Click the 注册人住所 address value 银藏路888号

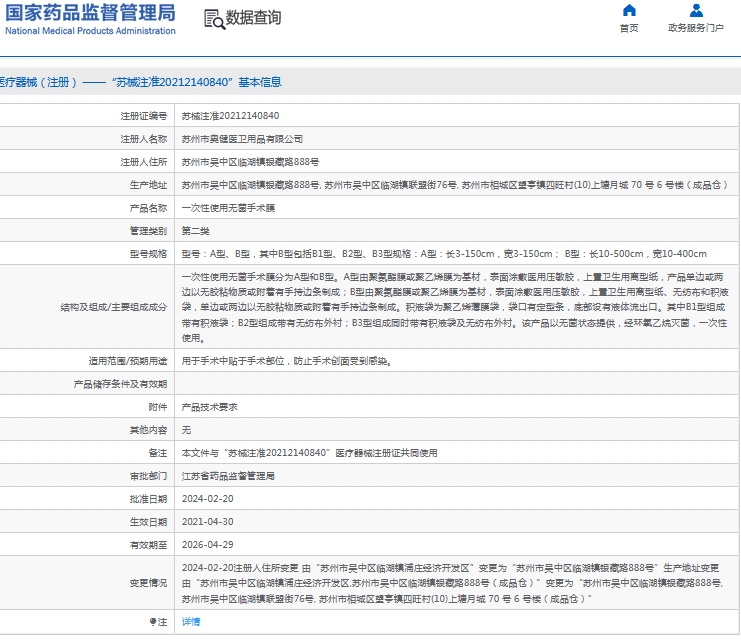250,162
